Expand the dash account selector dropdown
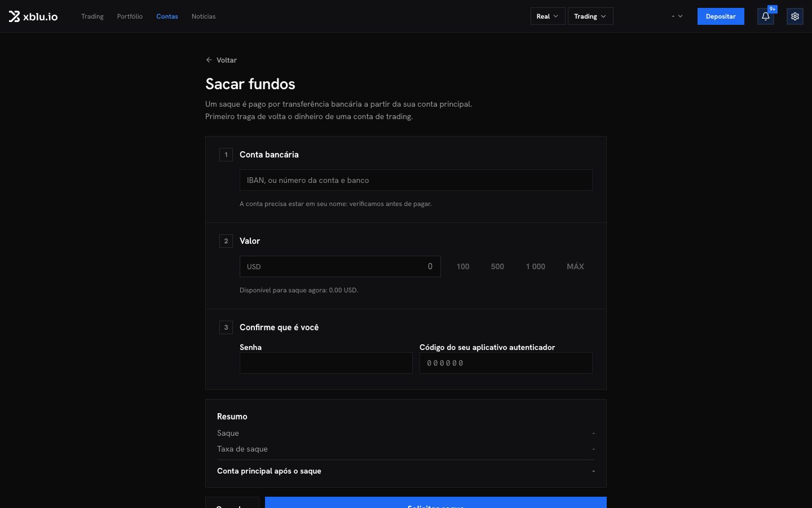 (x=677, y=16)
